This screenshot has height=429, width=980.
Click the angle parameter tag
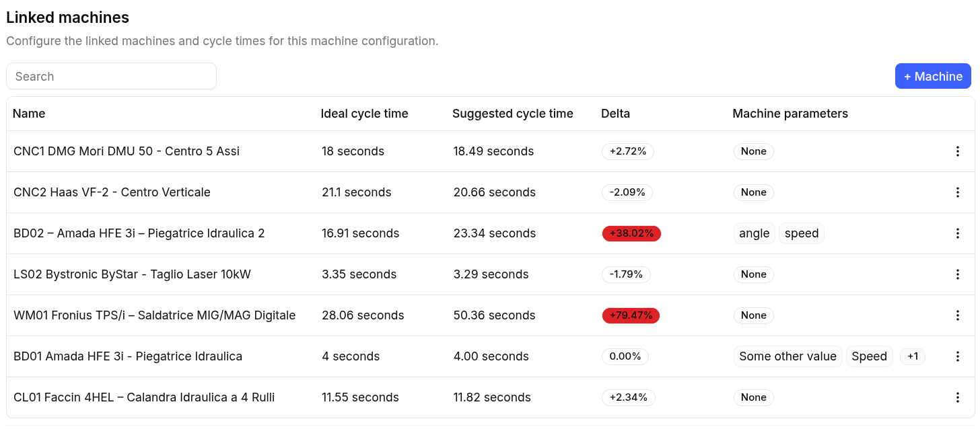[x=754, y=233]
